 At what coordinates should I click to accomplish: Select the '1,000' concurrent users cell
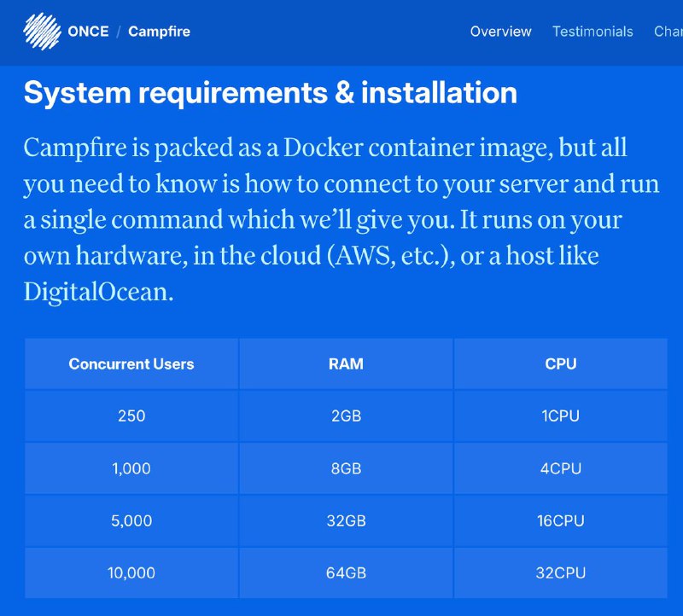coord(131,468)
